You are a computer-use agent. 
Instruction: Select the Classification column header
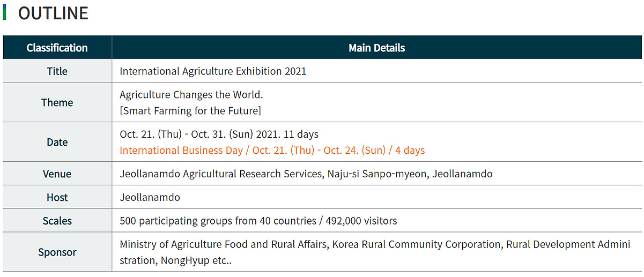coord(57,48)
